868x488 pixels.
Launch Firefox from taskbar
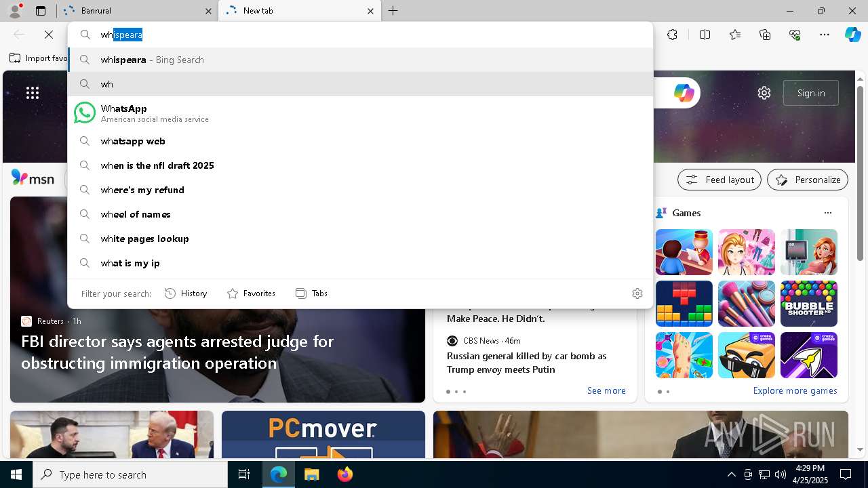[x=344, y=474]
